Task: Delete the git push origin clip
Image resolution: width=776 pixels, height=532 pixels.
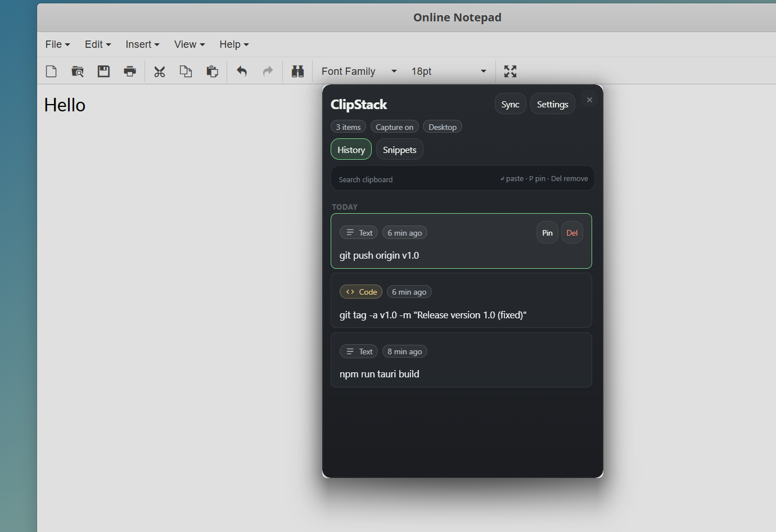Action: 572,233
